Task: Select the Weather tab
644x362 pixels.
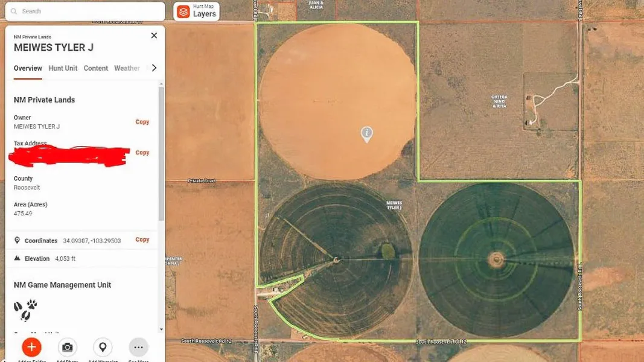Action: coord(127,68)
